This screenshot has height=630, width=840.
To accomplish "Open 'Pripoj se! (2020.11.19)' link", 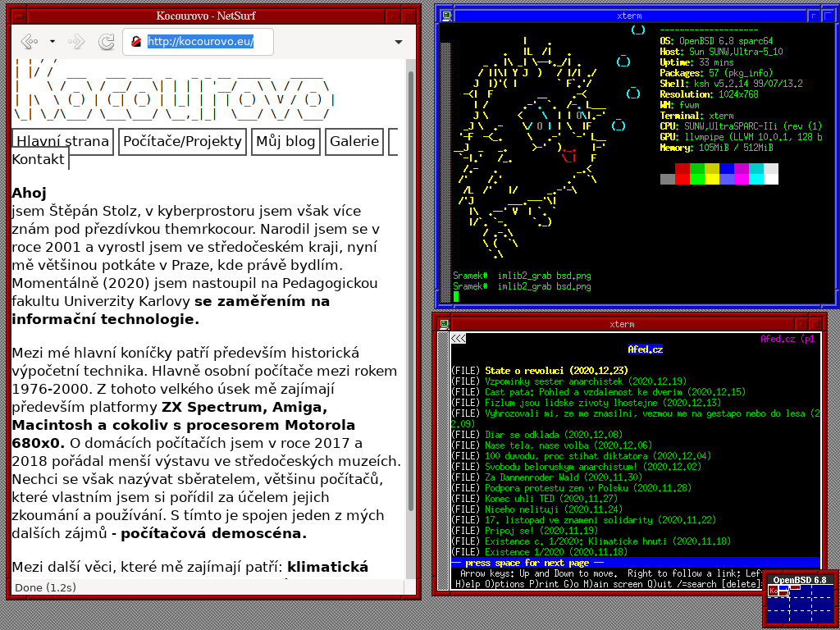I will click(x=541, y=531).
